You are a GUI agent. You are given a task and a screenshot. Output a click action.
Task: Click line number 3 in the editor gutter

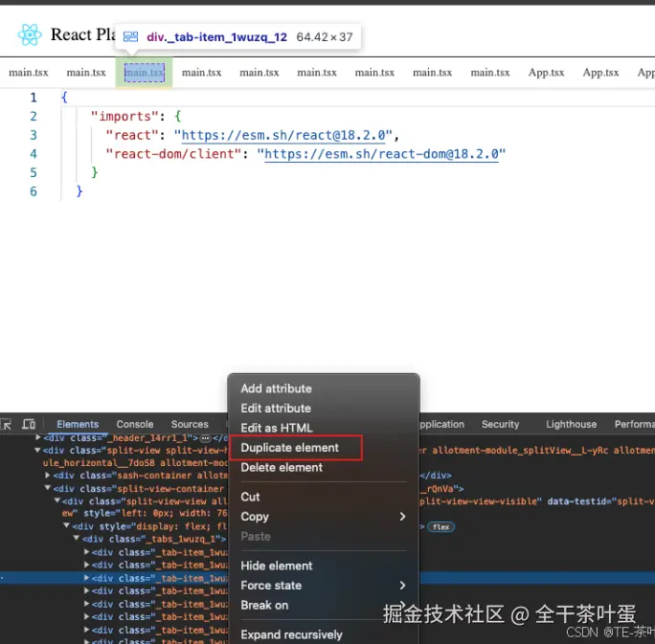tap(34, 135)
